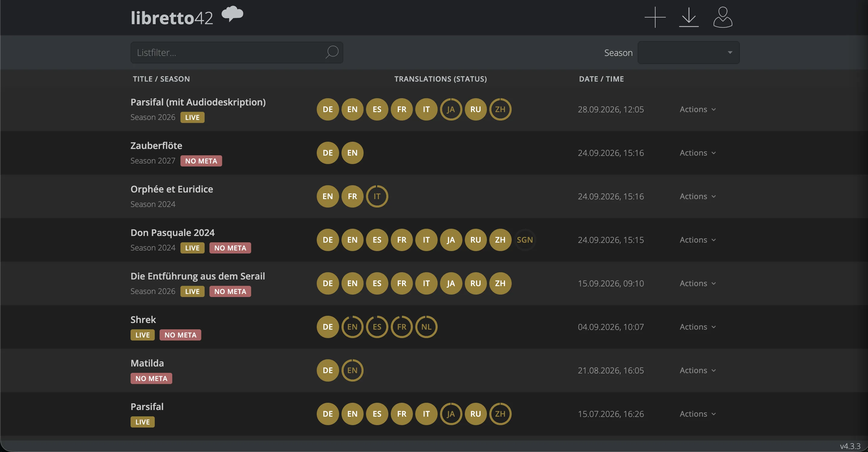Open the RU translation of Don Pasquale 2024
This screenshot has width=868, height=452.
(x=475, y=240)
